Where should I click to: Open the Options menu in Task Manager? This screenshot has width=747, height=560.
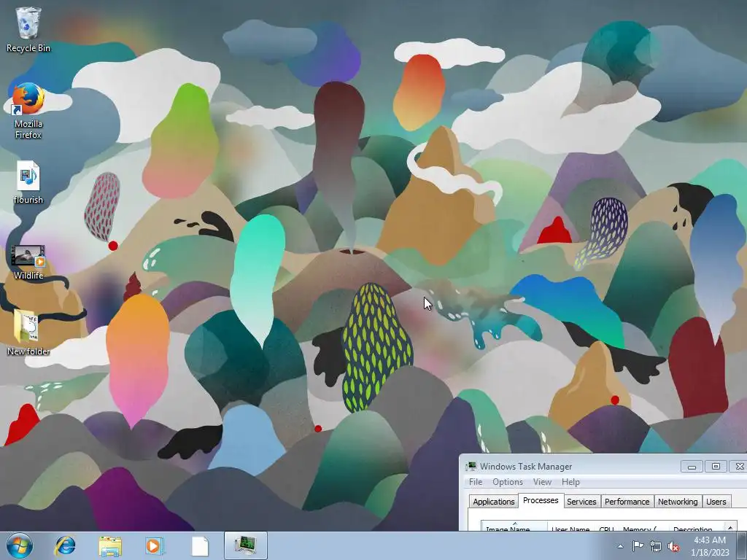coord(508,482)
